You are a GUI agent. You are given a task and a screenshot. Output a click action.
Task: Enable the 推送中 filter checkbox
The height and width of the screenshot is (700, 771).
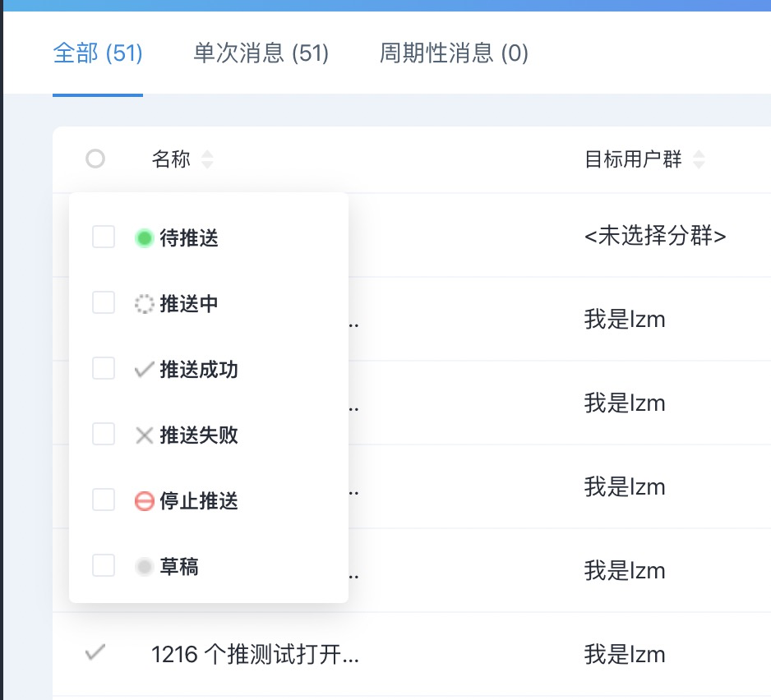click(104, 302)
